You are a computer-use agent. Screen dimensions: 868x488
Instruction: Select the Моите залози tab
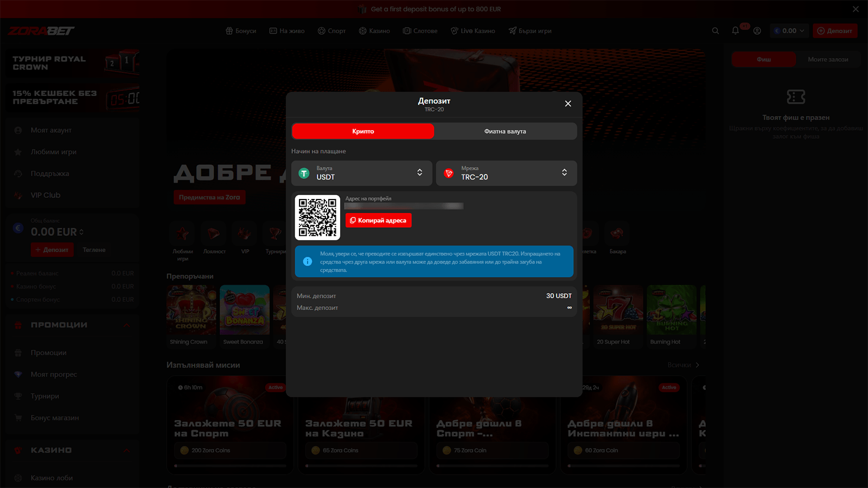pyautogui.click(x=828, y=59)
